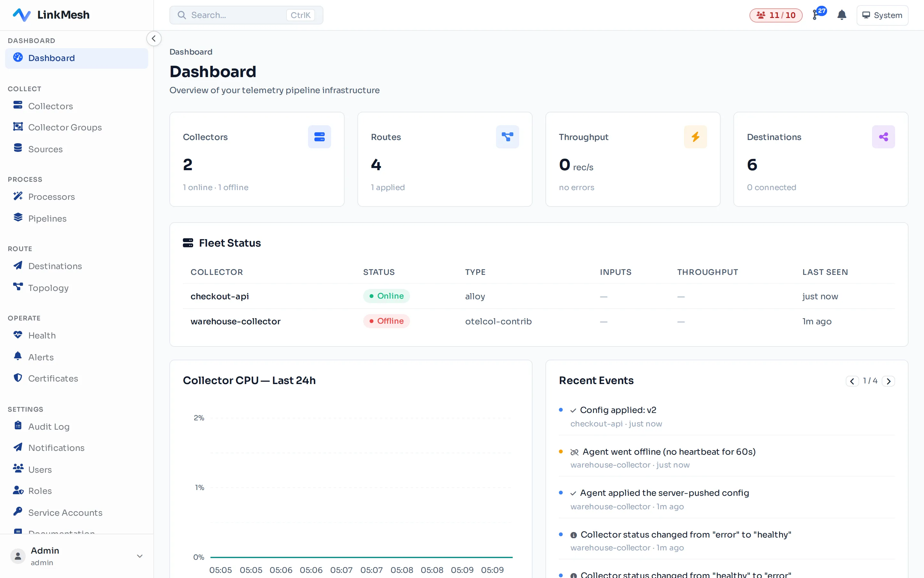Screen dimensions: 924x578
Task: Click the Alerts bell icon in sidebar
Action: (x=18, y=356)
